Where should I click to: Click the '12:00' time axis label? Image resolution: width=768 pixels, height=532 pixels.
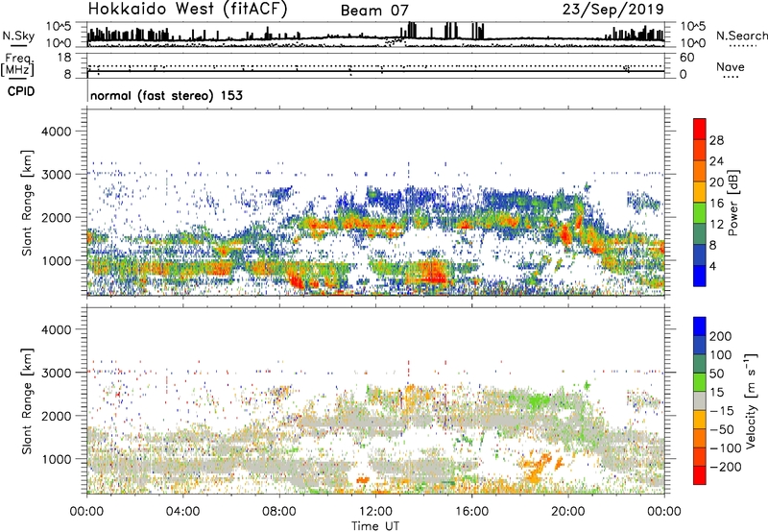coord(375,512)
